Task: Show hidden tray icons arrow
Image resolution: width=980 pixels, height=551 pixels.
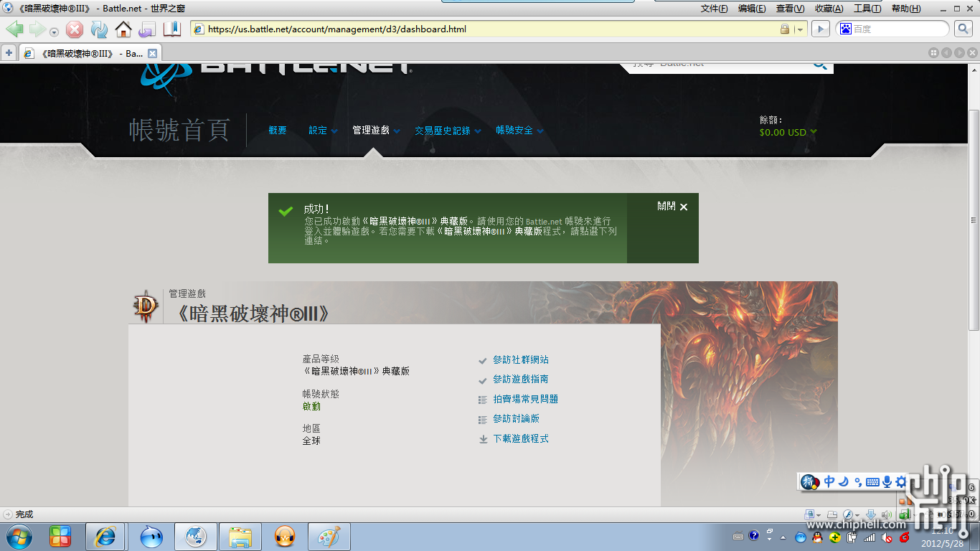Action: point(782,537)
